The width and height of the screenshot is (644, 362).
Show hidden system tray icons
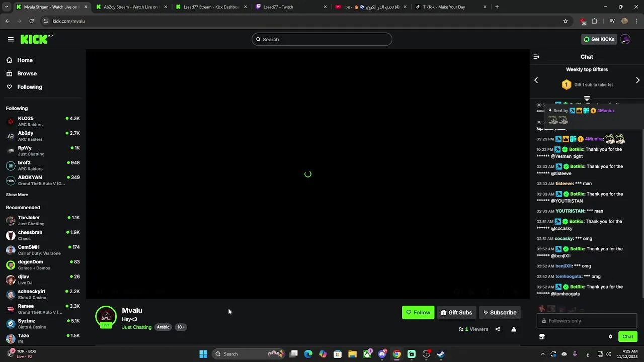[542, 354]
